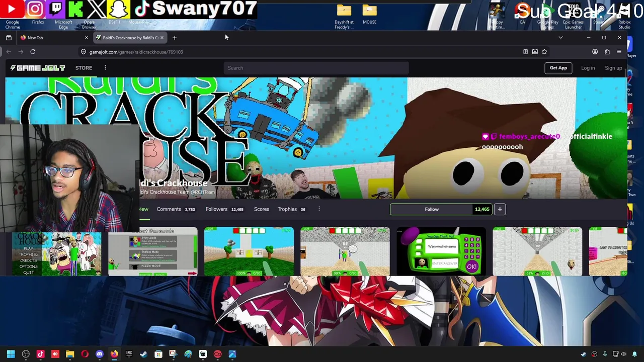The width and height of the screenshot is (644, 362).
Task: Open Microsoft Store from the taskbar
Action: point(158,354)
